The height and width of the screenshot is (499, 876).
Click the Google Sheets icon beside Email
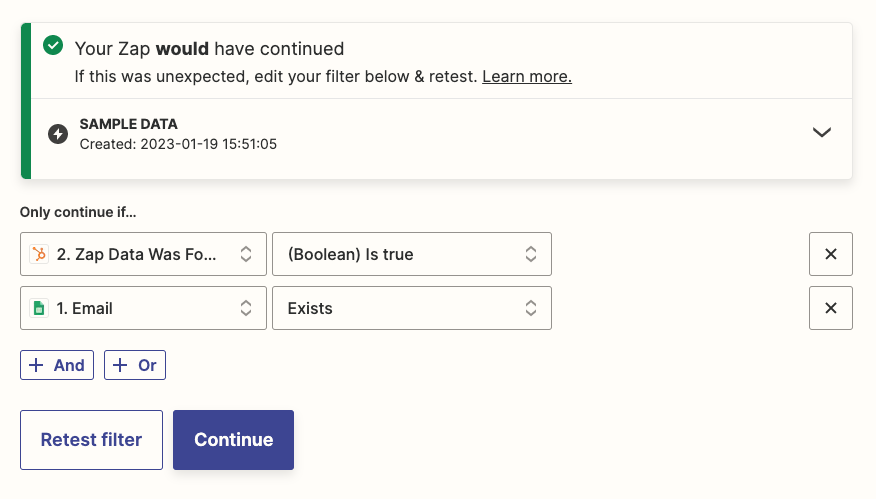coord(39,308)
